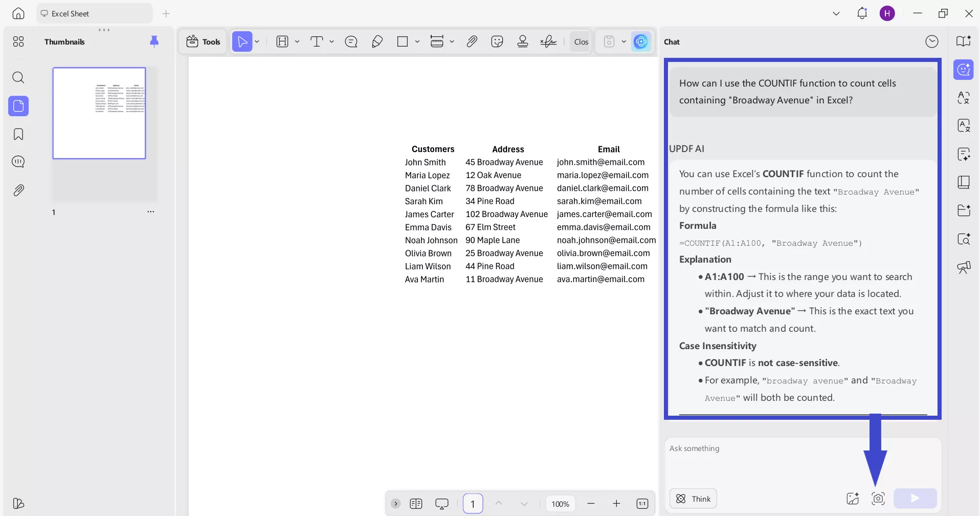Switch to the Excel Sheet tab
The image size is (980, 516).
point(94,14)
